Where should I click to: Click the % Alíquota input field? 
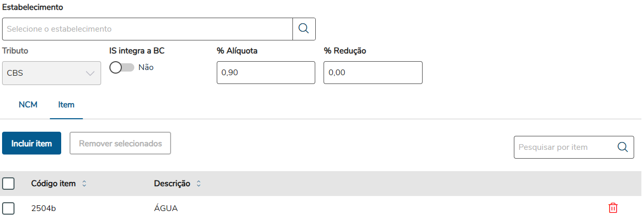click(x=265, y=73)
